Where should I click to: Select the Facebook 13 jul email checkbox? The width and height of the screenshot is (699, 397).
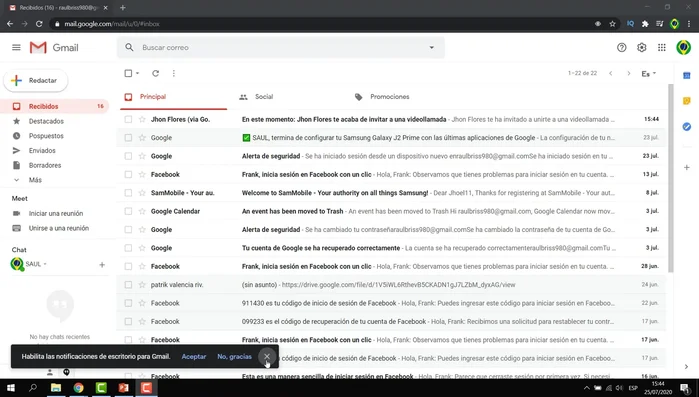(x=128, y=174)
